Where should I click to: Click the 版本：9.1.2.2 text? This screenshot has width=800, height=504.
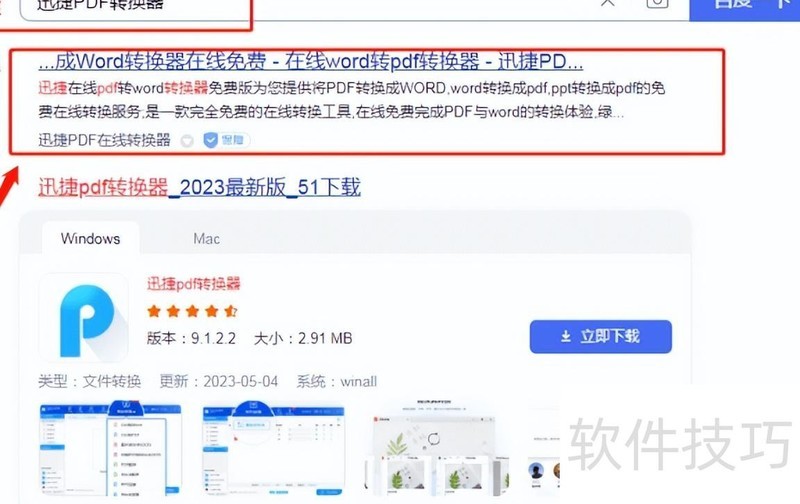tap(191, 338)
